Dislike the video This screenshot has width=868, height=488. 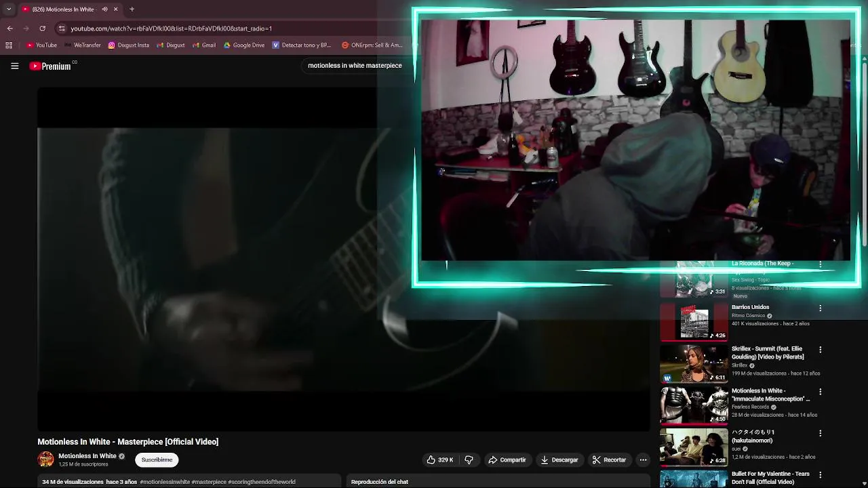(x=469, y=460)
